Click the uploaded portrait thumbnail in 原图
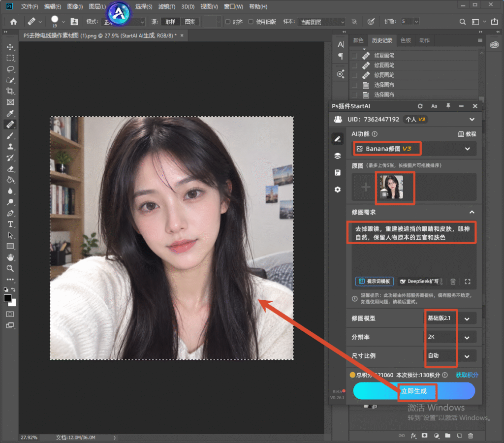Image resolution: width=504 pixels, height=443 pixels. pyautogui.click(x=391, y=187)
